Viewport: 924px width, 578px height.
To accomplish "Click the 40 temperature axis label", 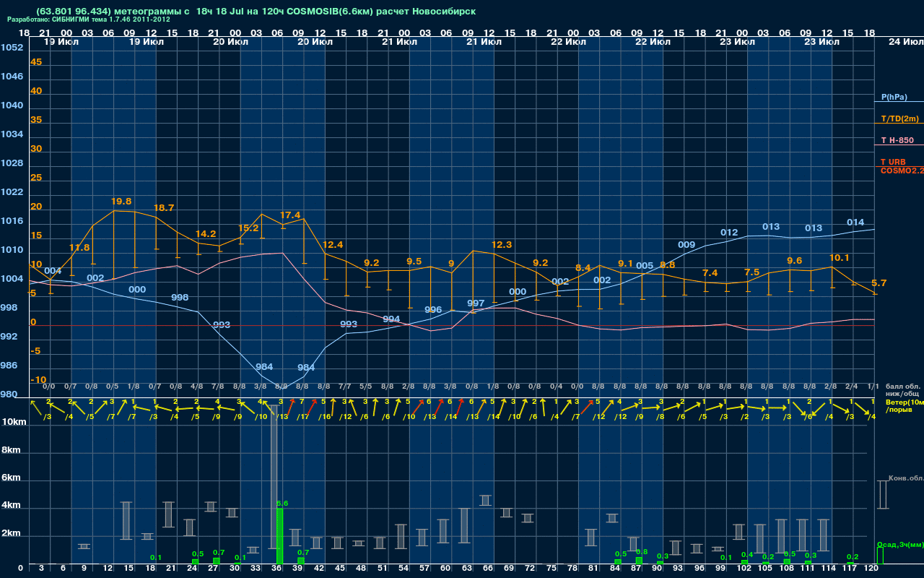I will 36,91.
